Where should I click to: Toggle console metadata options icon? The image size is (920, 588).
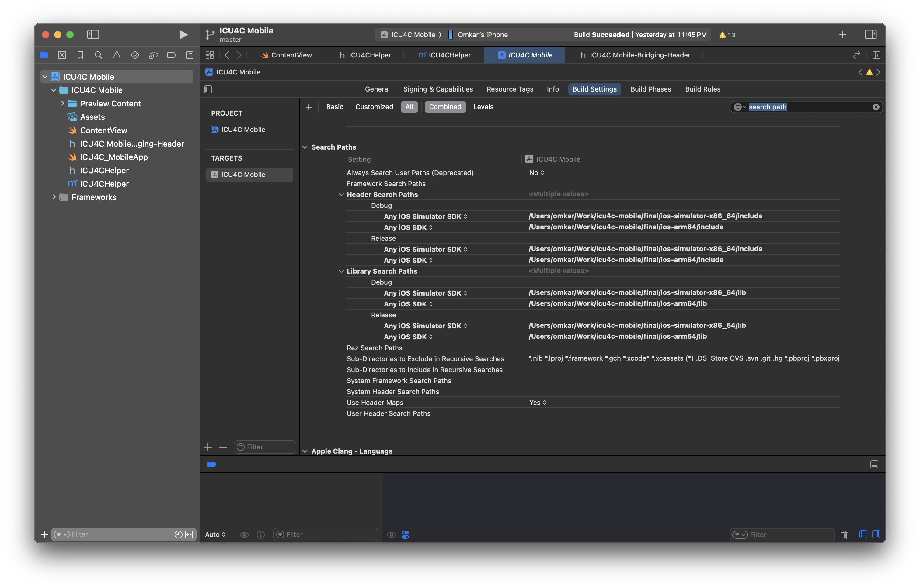point(405,535)
